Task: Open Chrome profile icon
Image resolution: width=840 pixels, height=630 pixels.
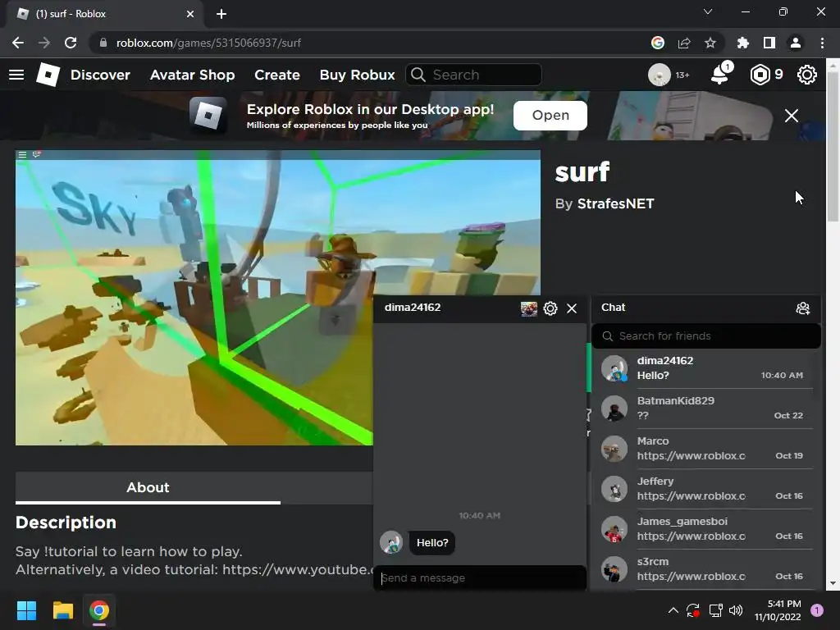Action: (796, 43)
